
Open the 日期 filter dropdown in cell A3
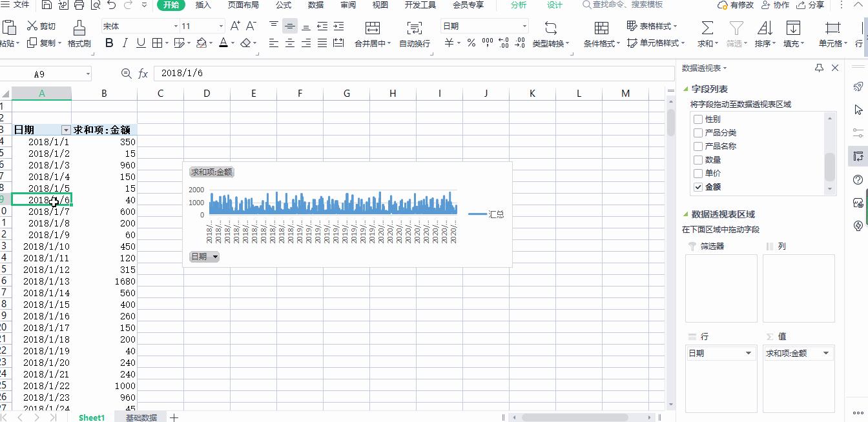(65, 130)
